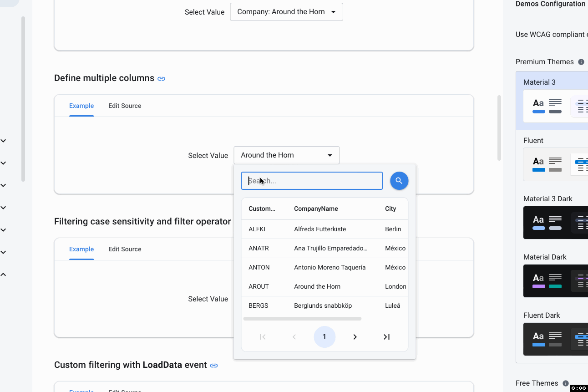Select the Around the Horn grid row
Image resolution: width=588 pixels, height=392 pixels.
tap(324, 286)
